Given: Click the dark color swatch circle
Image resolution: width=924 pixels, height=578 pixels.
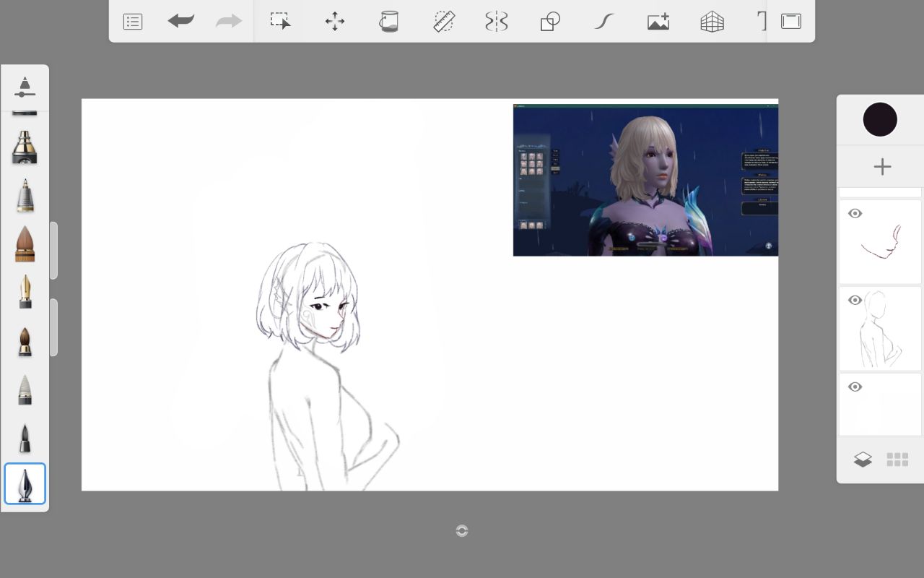Looking at the screenshot, I should 880,120.
